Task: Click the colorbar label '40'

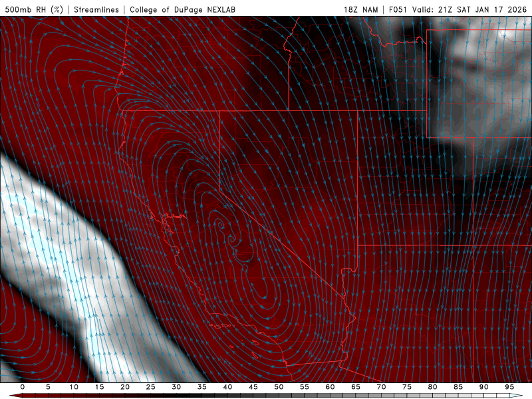Action: click(x=227, y=387)
